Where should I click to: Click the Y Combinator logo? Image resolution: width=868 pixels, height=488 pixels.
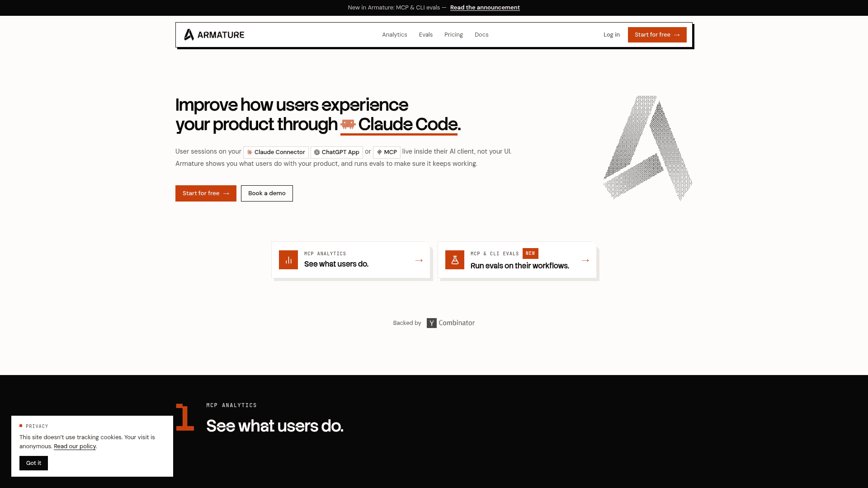451,323
